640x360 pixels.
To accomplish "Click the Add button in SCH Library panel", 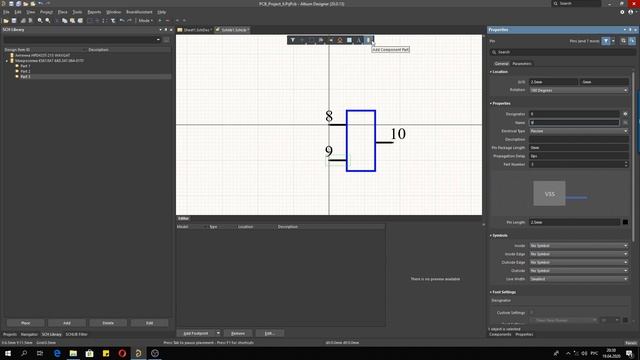I will point(67,323).
